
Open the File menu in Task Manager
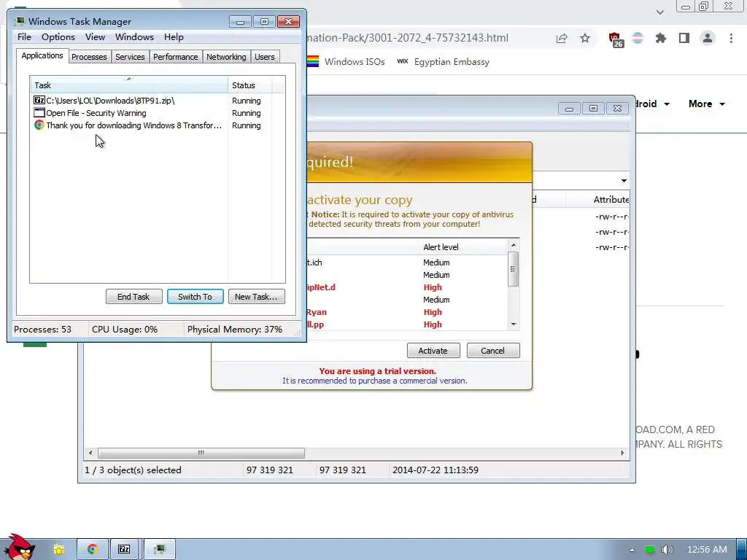24,37
